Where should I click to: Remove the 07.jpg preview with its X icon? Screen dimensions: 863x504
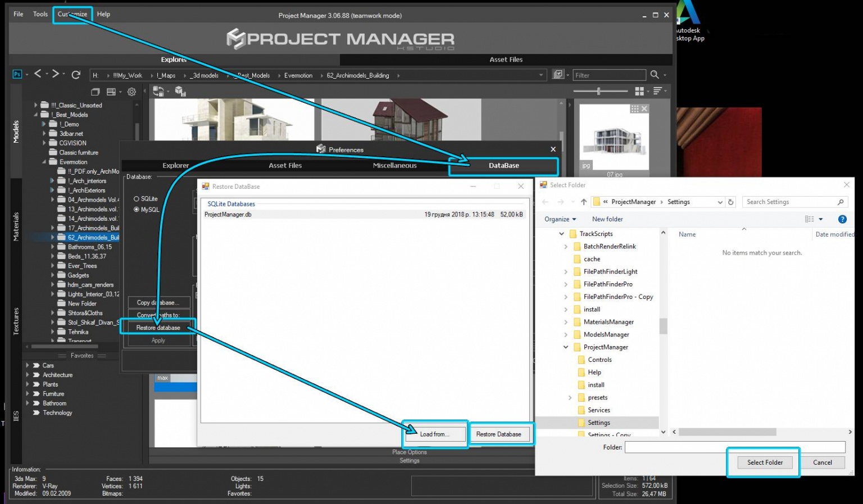tap(644, 108)
